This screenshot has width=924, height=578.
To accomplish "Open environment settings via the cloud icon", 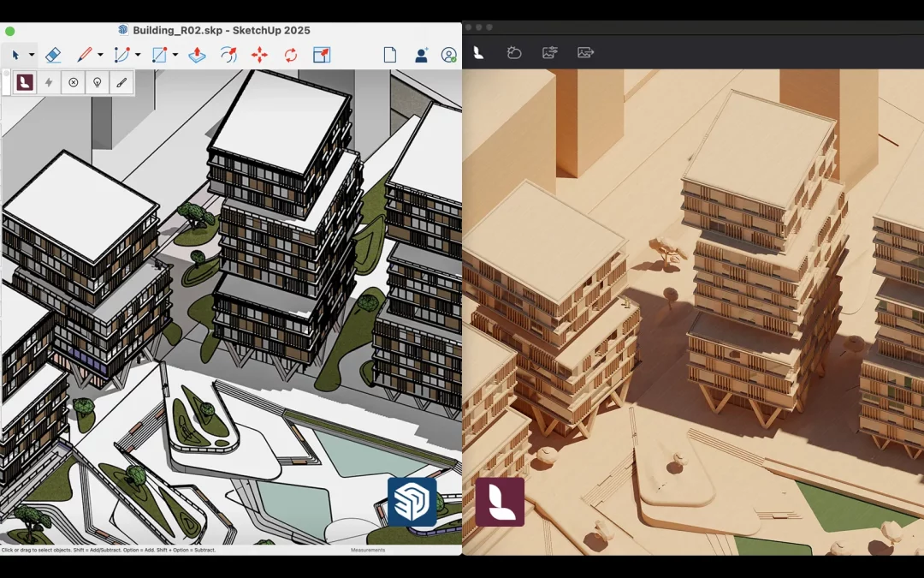I will click(x=514, y=52).
